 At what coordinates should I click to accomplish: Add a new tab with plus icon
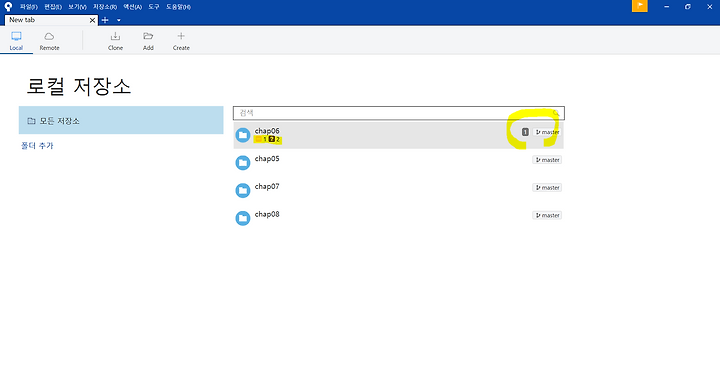pos(105,20)
